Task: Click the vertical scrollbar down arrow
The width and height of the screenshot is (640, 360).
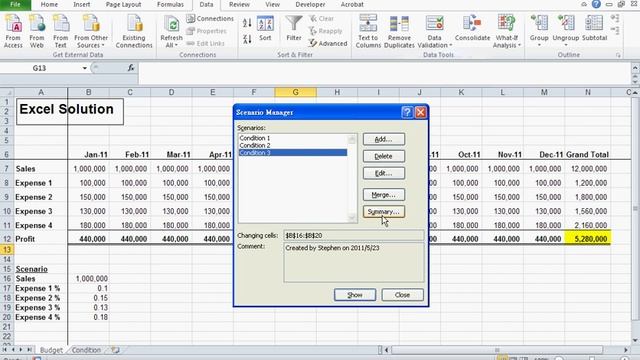Action: [636, 340]
